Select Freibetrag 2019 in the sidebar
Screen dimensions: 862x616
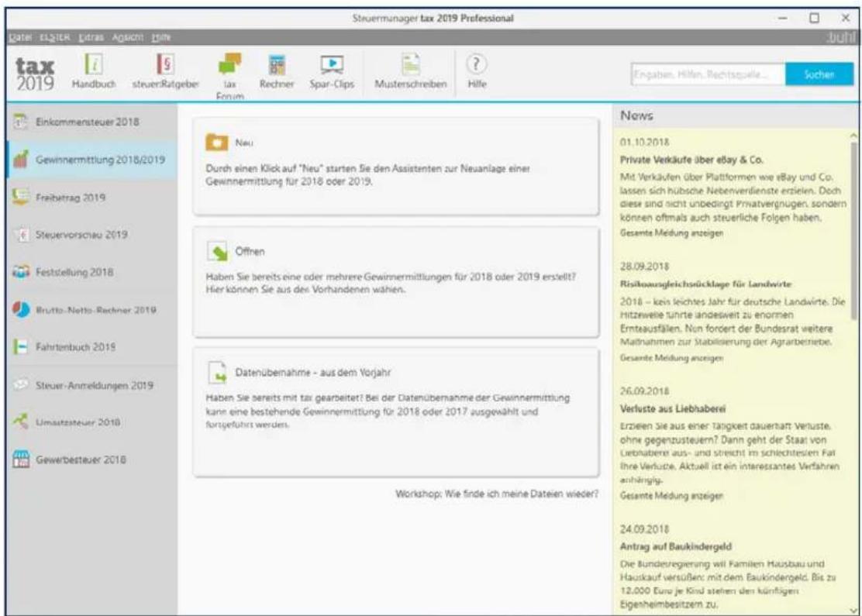[x=92, y=197]
